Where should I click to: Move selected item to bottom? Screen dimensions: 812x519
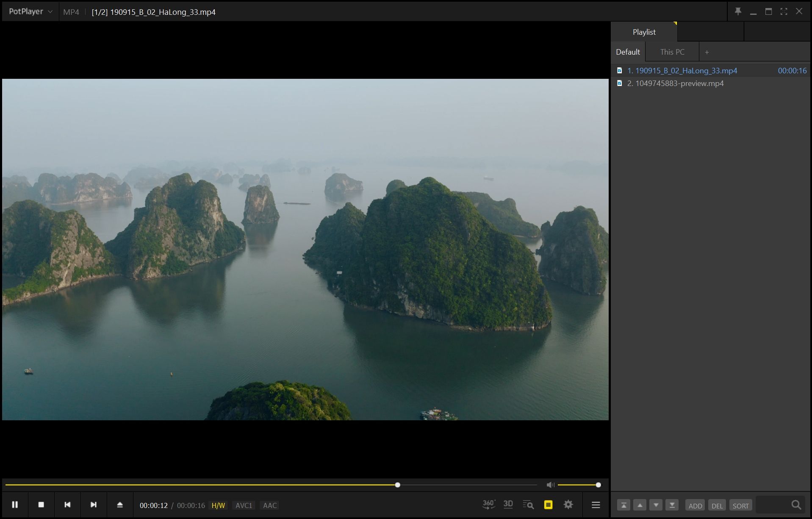point(672,505)
